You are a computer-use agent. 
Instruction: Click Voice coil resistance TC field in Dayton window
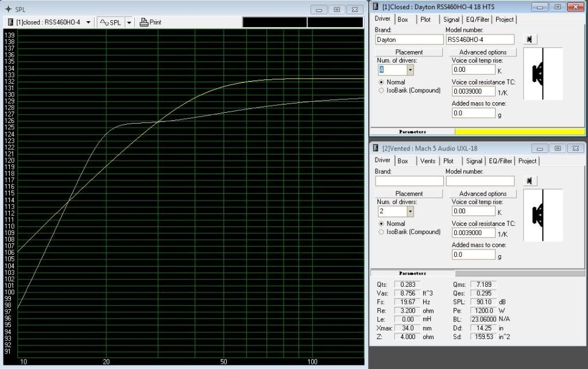coord(474,91)
